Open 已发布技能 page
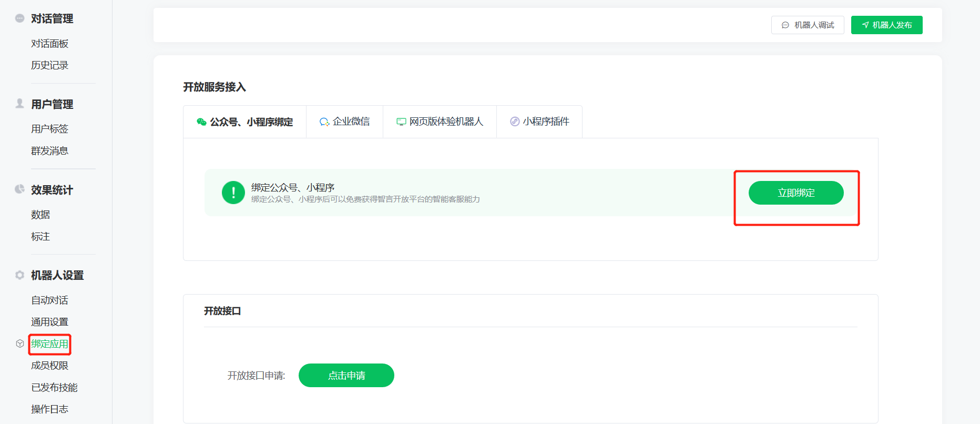 pos(55,388)
